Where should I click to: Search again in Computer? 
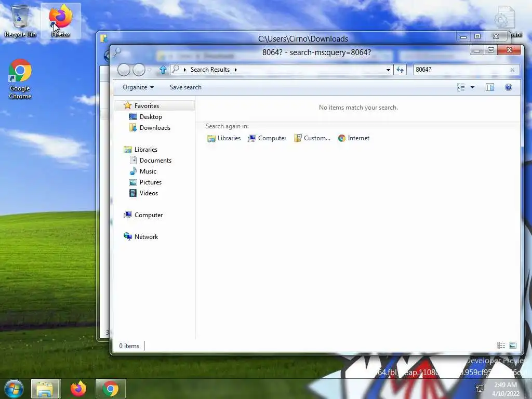(267, 138)
